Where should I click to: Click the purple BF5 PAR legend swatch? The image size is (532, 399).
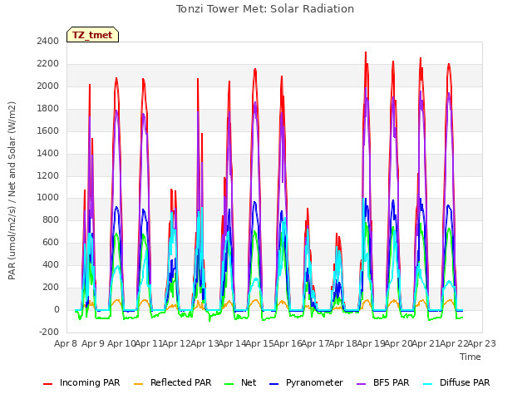tap(362, 384)
